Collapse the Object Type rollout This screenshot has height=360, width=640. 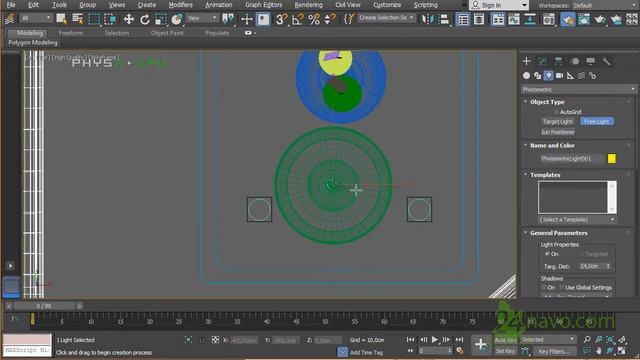(x=547, y=102)
